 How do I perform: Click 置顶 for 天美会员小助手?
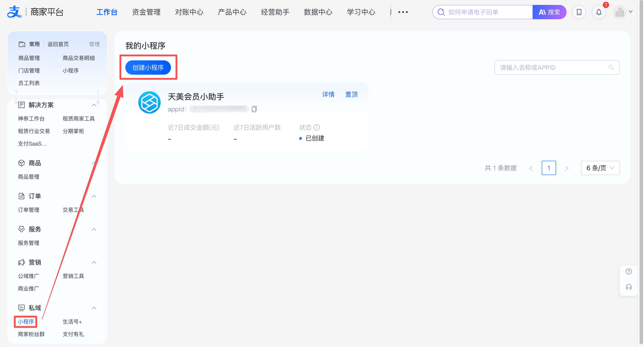(351, 94)
